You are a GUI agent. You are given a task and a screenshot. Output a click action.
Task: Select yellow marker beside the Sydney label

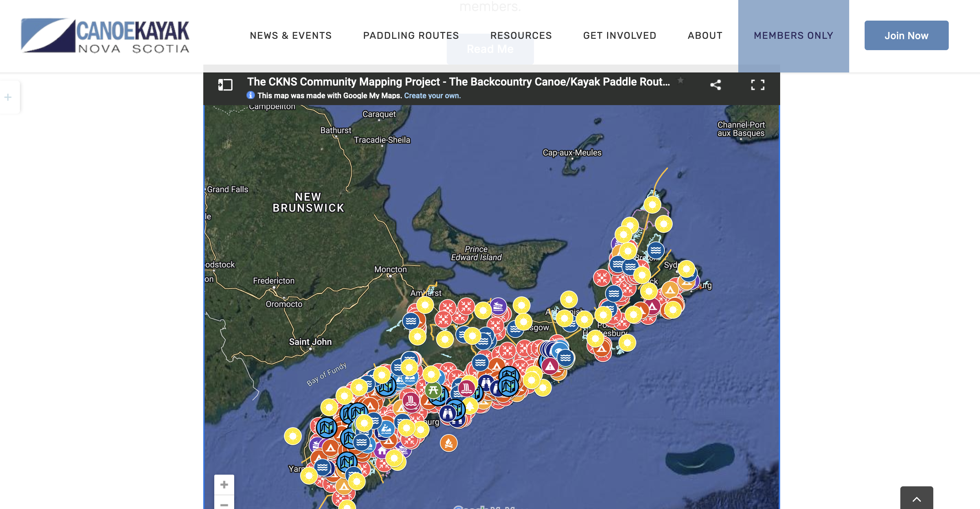point(686,269)
